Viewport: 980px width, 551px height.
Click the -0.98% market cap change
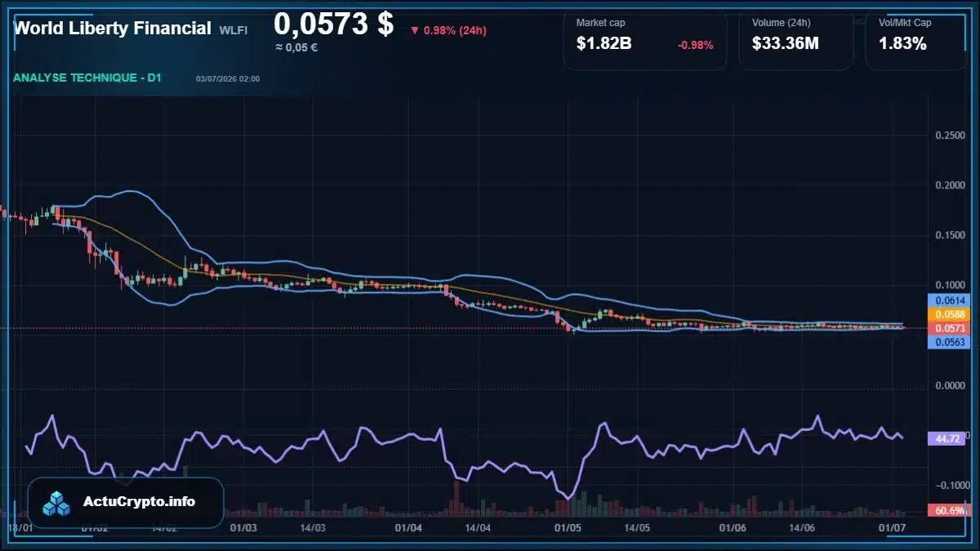(695, 45)
